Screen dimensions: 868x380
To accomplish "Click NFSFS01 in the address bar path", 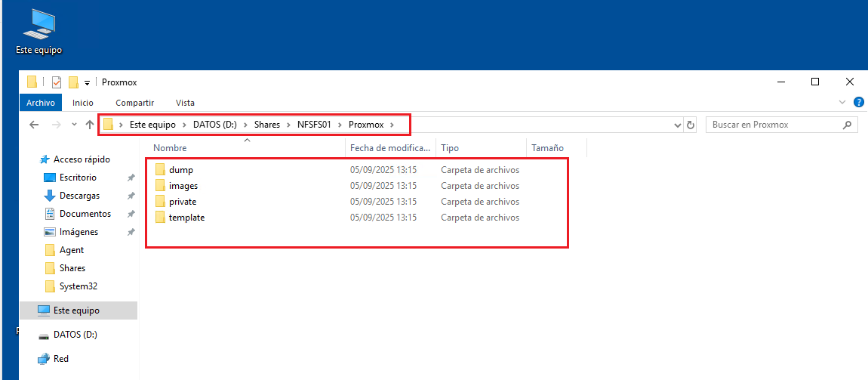I will tap(314, 125).
